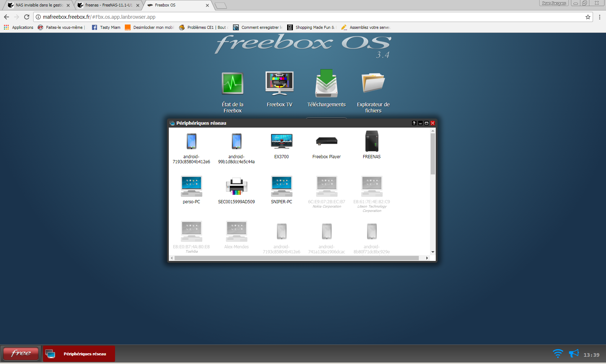Select offline device E8:61:7E:4E:82:C9 Liteon
606x364 pixels.
click(372, 186)
